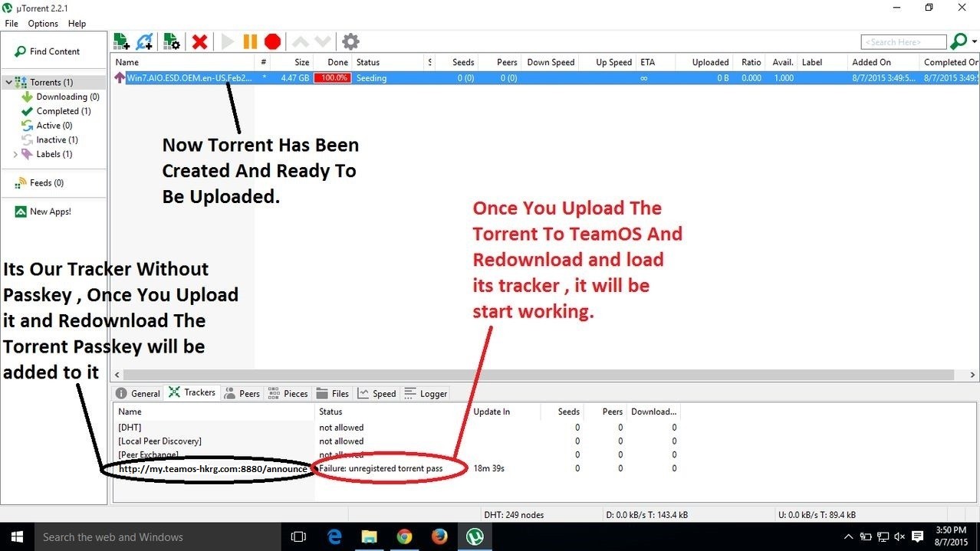Open the File menu
The height and width of the screenshot is (551, 980).
[12, 24]
